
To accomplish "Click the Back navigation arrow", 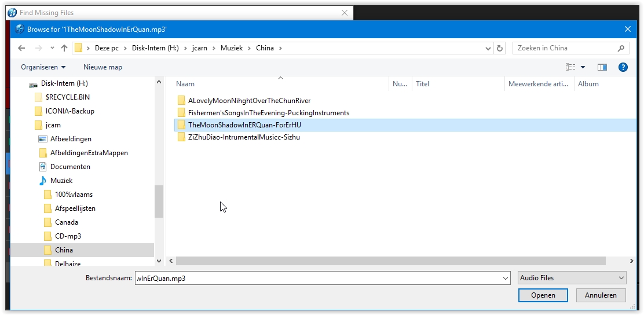I will tap(21, 48).
